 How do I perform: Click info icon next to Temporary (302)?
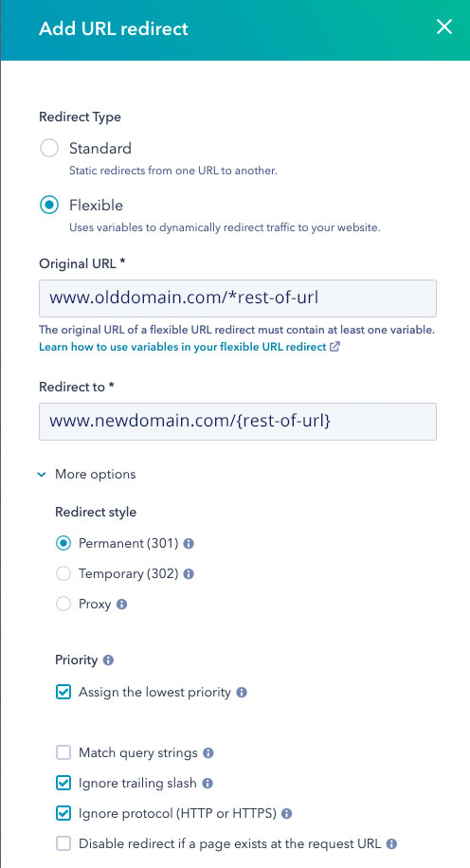pyautogui.click(x=189, y=574)
